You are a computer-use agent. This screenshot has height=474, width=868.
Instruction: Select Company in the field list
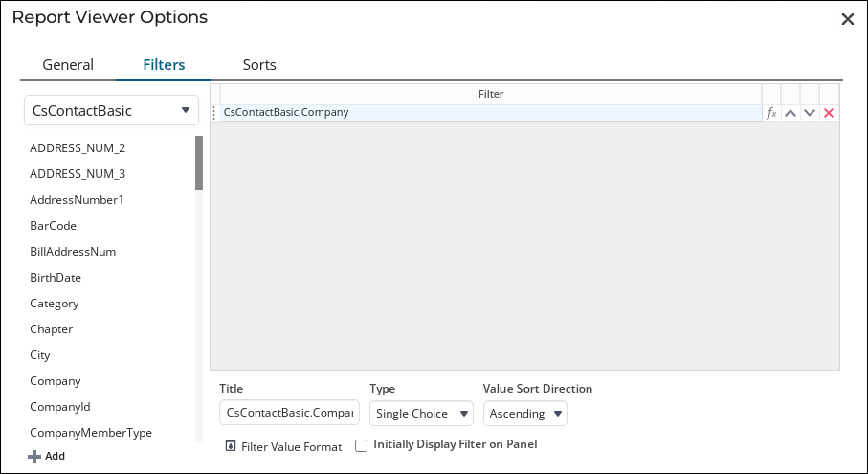56,381
